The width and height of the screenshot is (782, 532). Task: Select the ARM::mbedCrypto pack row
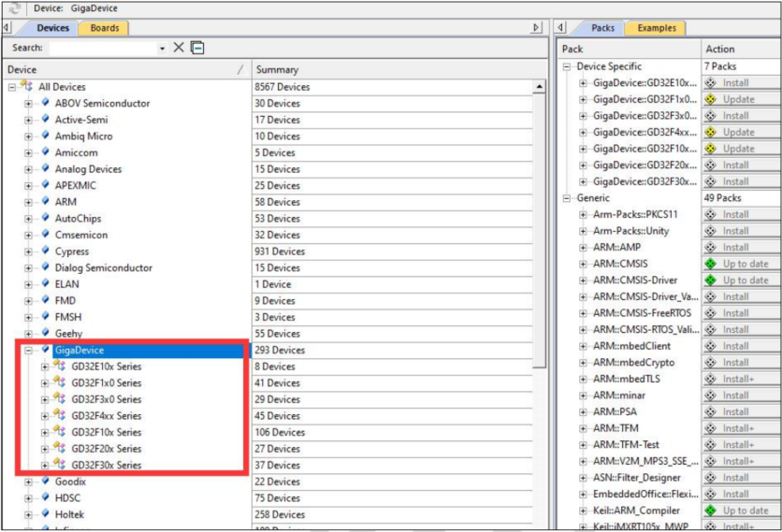point(633,363)
